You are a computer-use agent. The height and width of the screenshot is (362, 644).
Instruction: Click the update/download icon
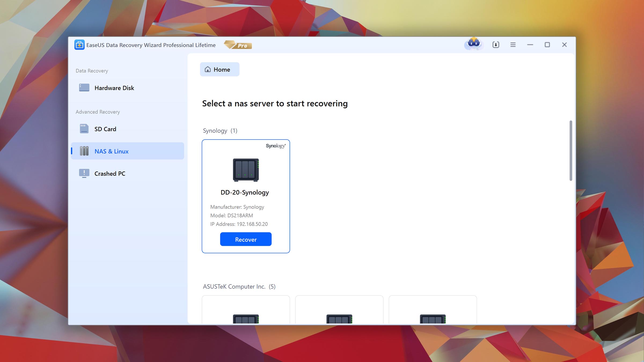point(495,45)
